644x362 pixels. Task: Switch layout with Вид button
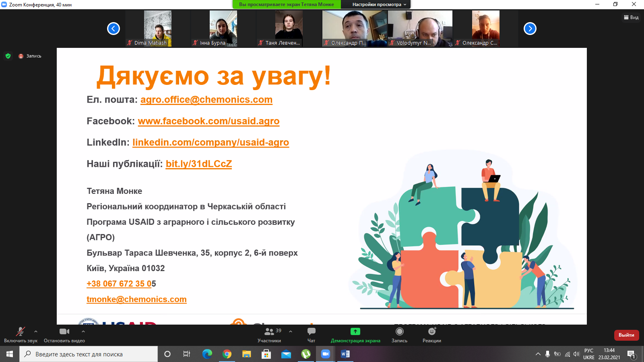click(x=631, y=17)
